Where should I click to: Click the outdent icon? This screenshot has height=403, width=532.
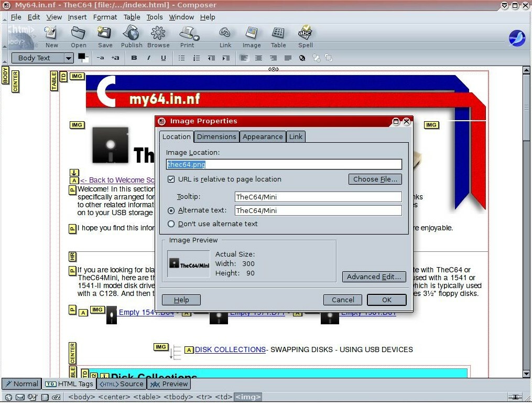tap(211, 58)
